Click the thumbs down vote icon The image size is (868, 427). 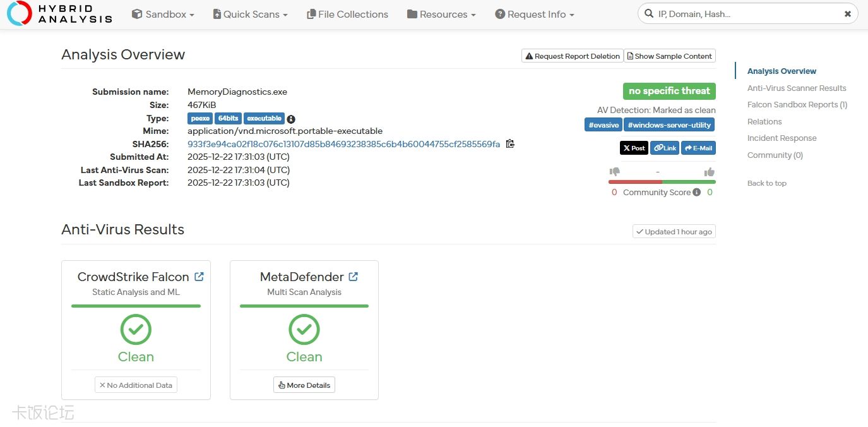coord(614,172)
